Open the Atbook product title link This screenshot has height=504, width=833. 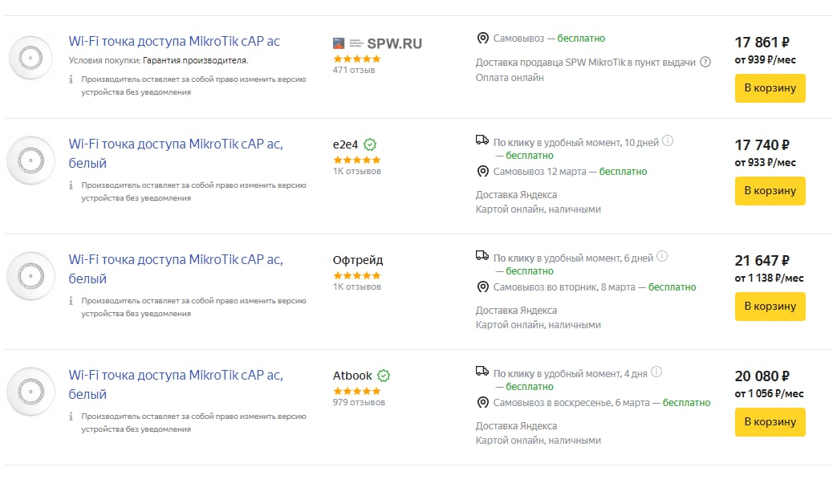click(176, 384)
